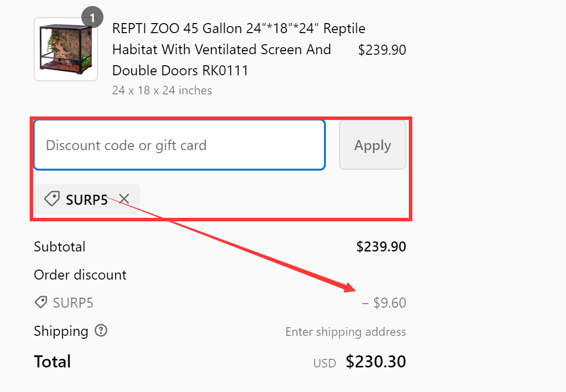Viewport: 566px width, 392px height.
Task: Click the USD currency label near the total
Action: [324, 362]
